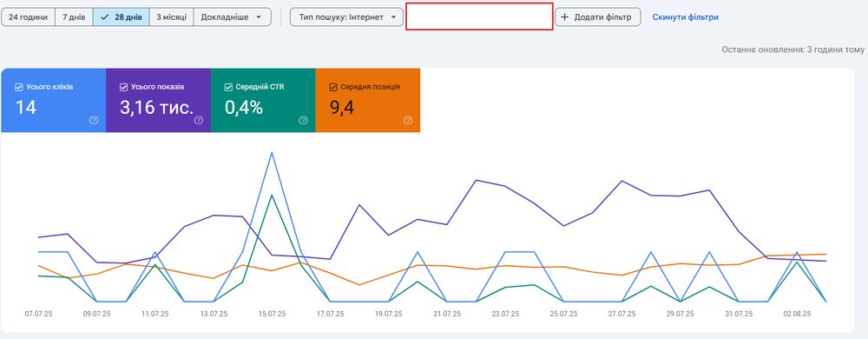Click the 31.07.25 axis date label
This screenshot has height=339, width=868.
(x=739, y=314)
